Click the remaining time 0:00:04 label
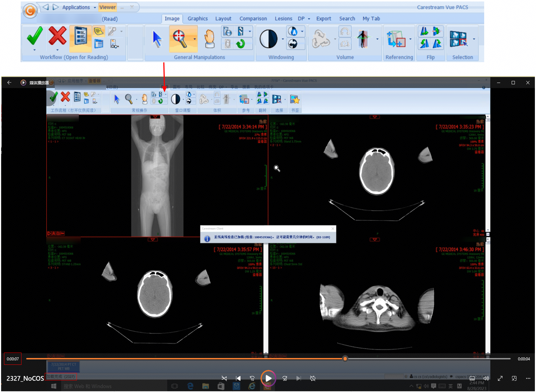Image resolution: width=536 pixels, height=392 pixels. click(x=524, y=359)
